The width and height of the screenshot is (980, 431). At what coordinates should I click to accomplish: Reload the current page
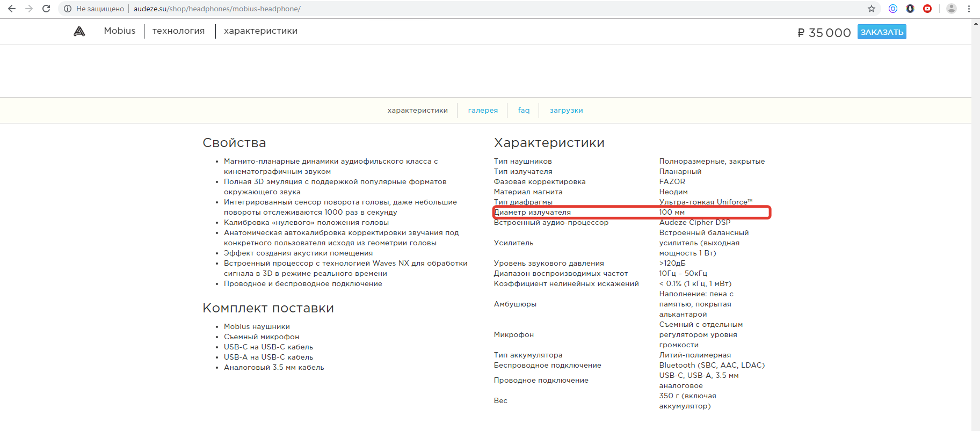point(46,9)
